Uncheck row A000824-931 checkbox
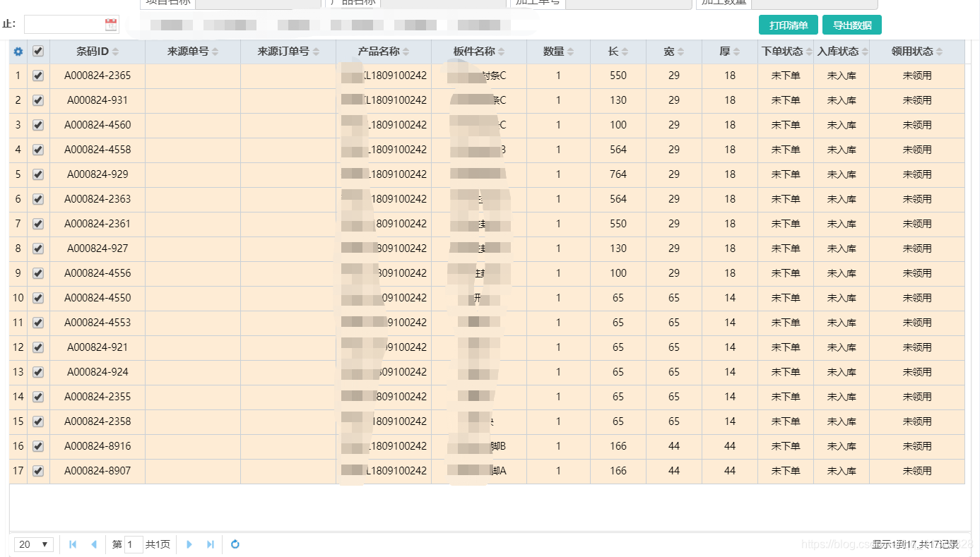The height and width of the screenshot is (557, 980). [38, 100]
